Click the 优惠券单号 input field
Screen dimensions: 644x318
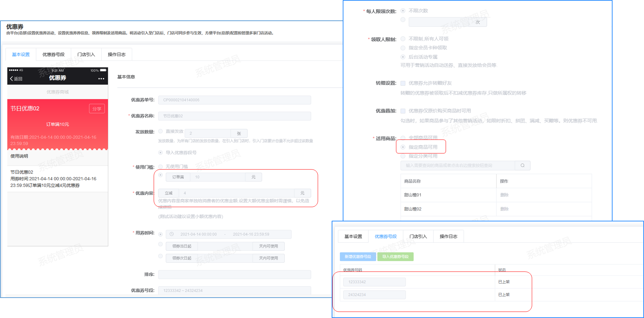coord(234,100)
